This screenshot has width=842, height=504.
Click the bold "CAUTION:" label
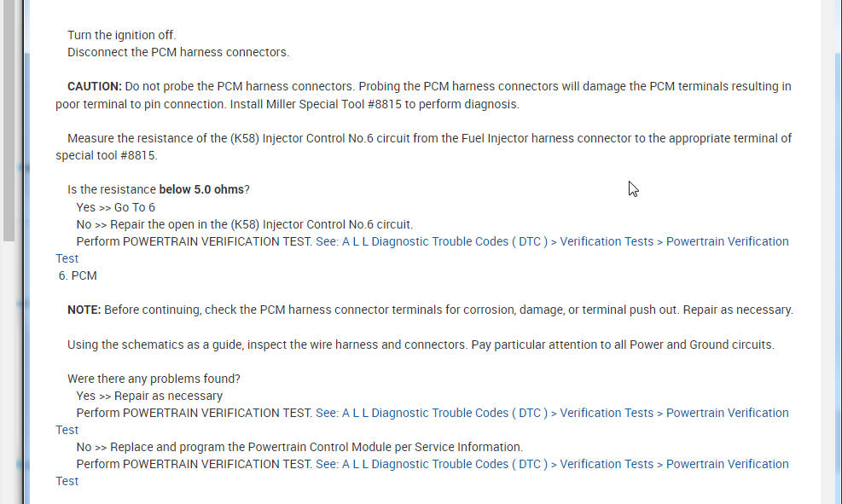tap(95, 86)
